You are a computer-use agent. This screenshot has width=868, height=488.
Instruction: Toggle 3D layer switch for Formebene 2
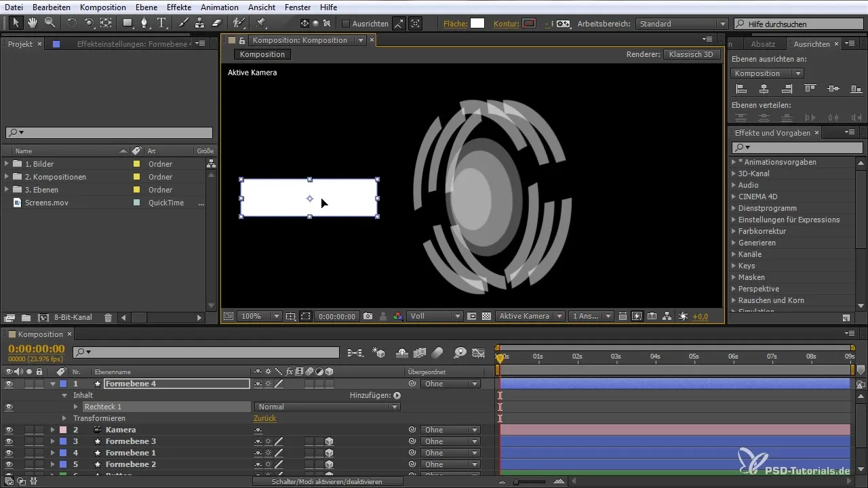pyautogui.click(x=329, y=464)
